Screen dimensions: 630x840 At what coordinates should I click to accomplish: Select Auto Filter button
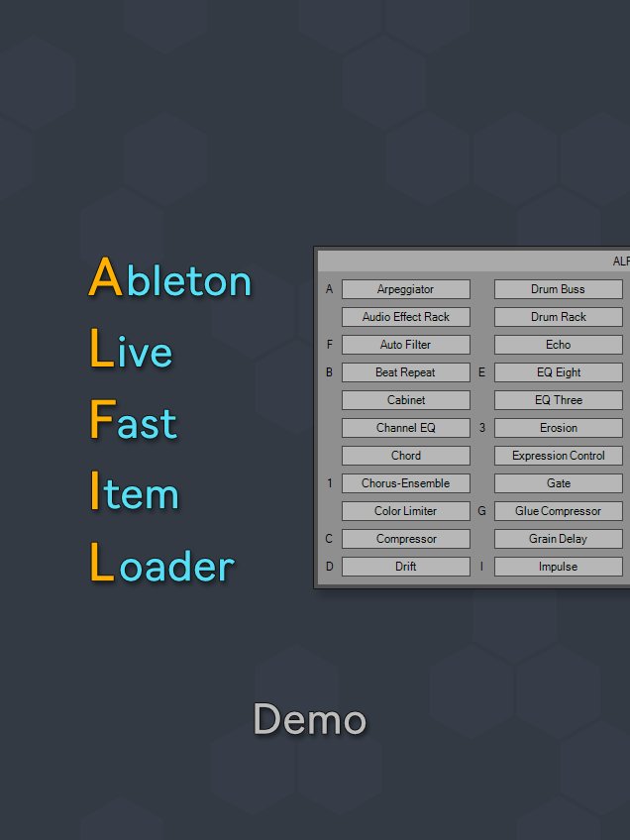pyautogui.click(x=406, y=345)
